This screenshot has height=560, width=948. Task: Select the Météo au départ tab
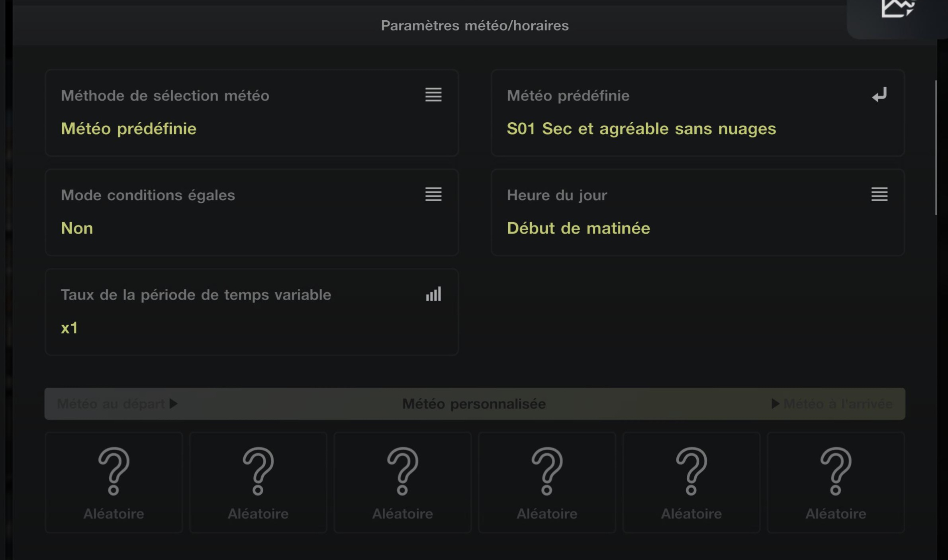coord(117,404)
